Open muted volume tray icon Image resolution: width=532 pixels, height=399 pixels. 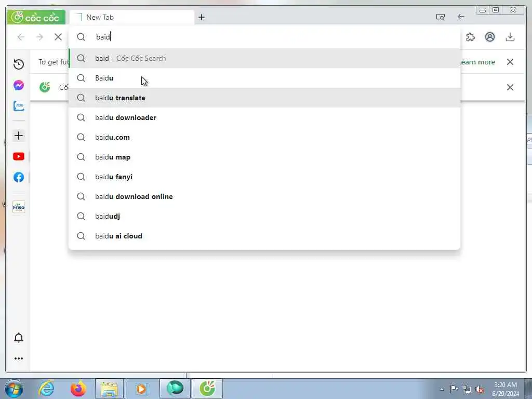[480, 389]
